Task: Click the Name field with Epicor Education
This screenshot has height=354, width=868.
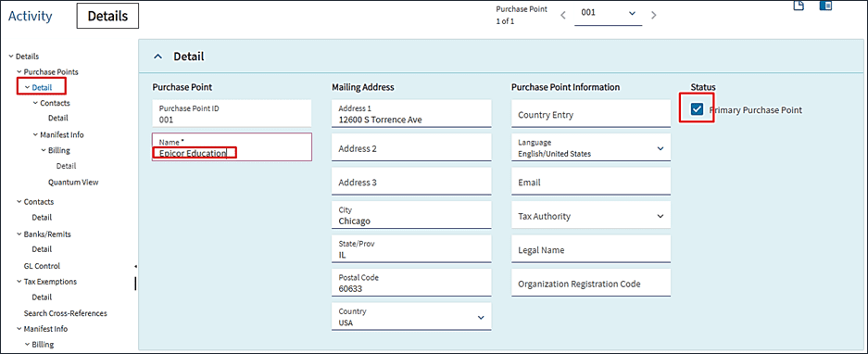Action: coord(232,146)
